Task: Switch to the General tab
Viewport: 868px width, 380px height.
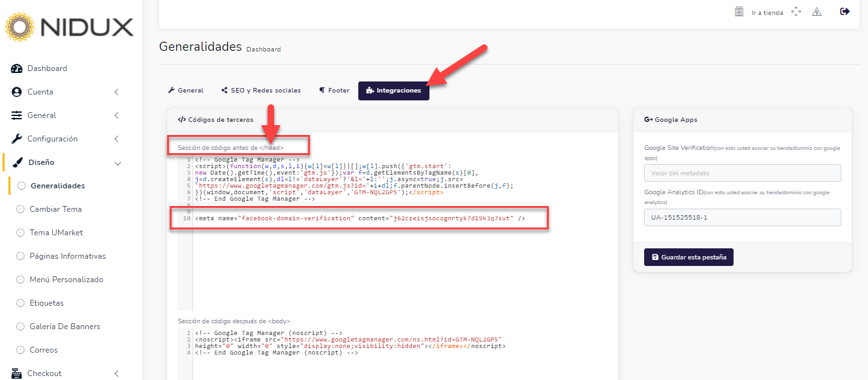Action: 185,91
